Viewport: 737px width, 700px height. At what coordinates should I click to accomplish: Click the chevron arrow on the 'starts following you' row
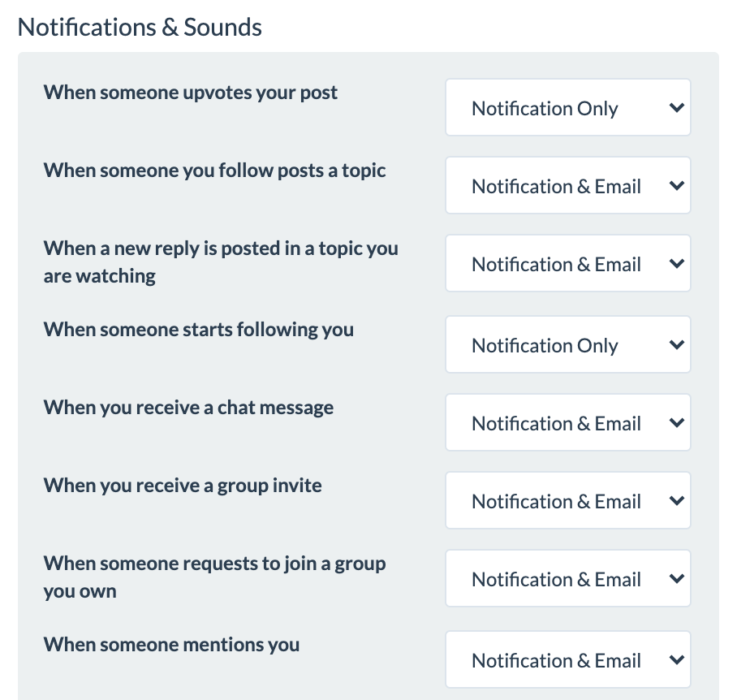pos(677,345)
